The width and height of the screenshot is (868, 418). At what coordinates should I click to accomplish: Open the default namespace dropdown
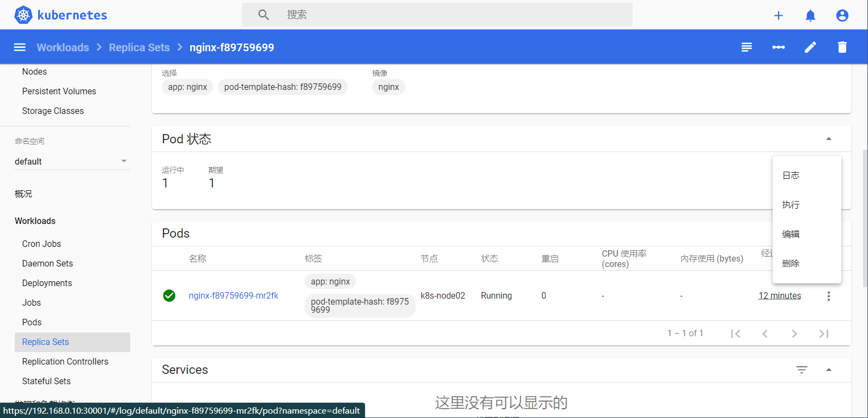[72, 161]
